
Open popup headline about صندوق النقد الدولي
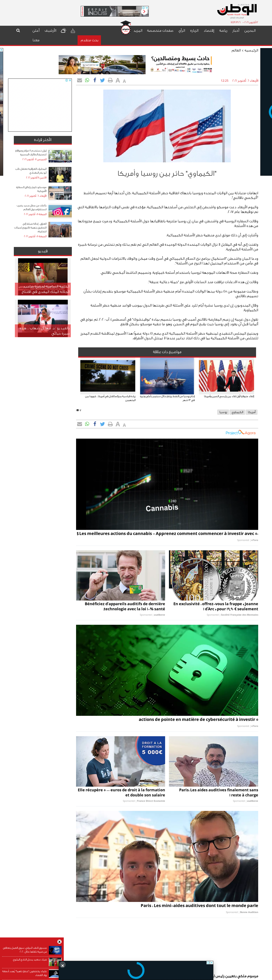pyautogui.click(x=25, y=950)
